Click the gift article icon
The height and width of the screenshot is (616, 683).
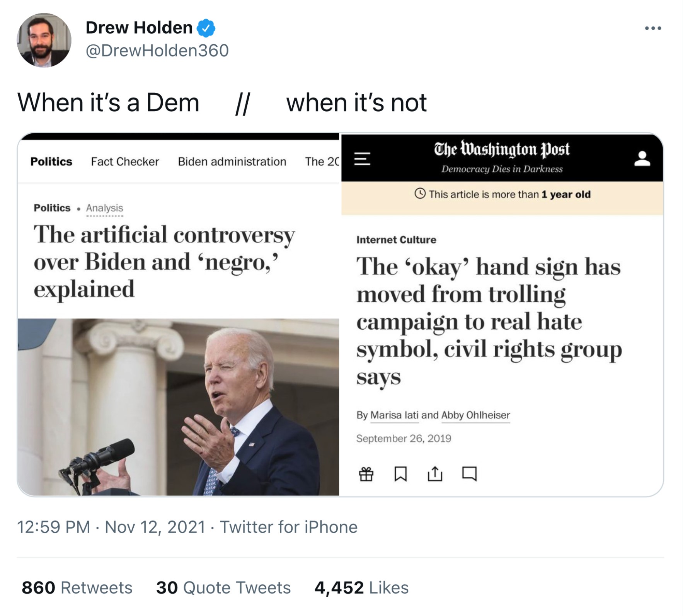click(x=366, y=474)
